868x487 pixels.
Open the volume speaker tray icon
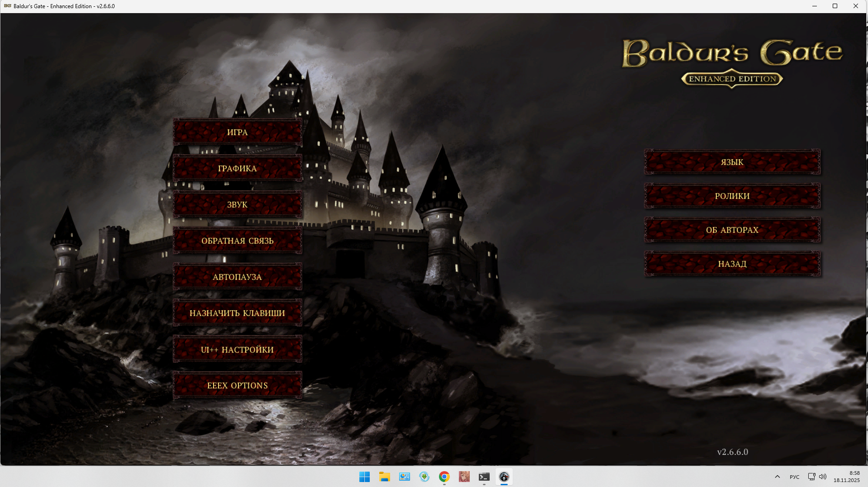[823, 477]
